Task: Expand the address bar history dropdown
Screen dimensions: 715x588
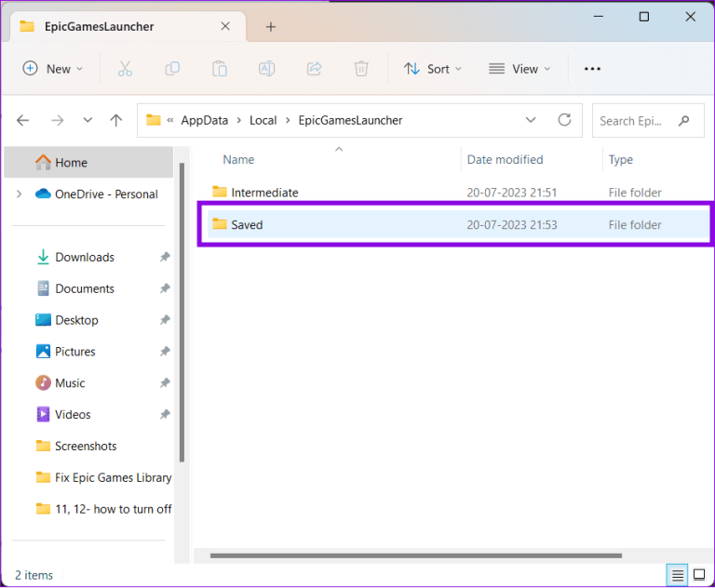Action: coord(531,120)
